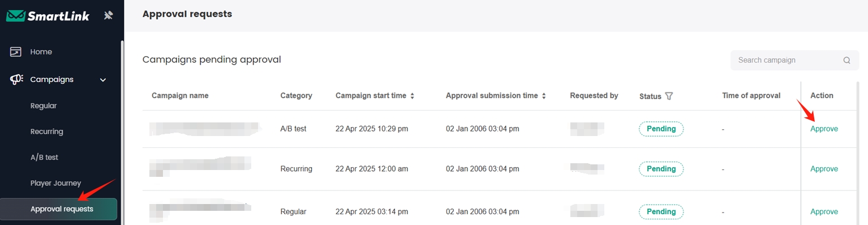Select Approval requests in sidebar
Viewport: 868px width, 225px height.
(x=59, y=209)
